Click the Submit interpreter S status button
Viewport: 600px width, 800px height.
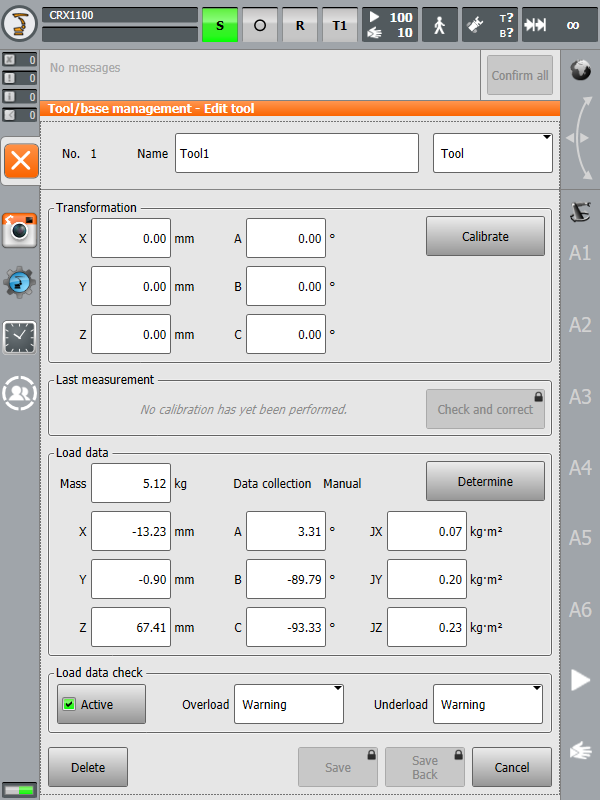pos(220,24)
